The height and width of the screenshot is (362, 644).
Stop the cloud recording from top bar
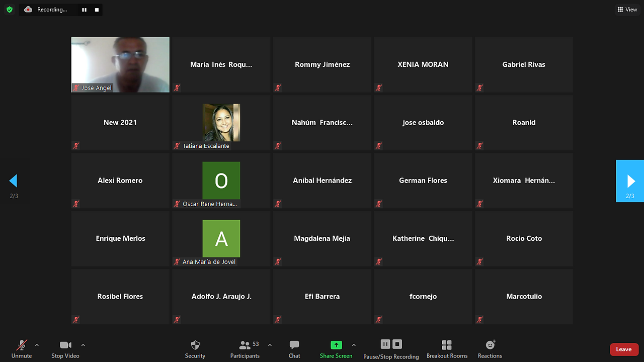[97, 10]
